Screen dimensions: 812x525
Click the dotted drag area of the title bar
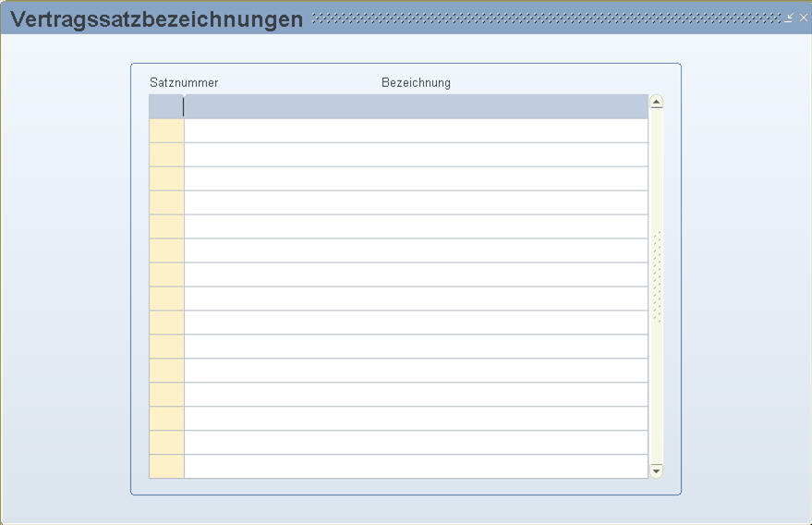pyautogui.click(x=545, y=18)
